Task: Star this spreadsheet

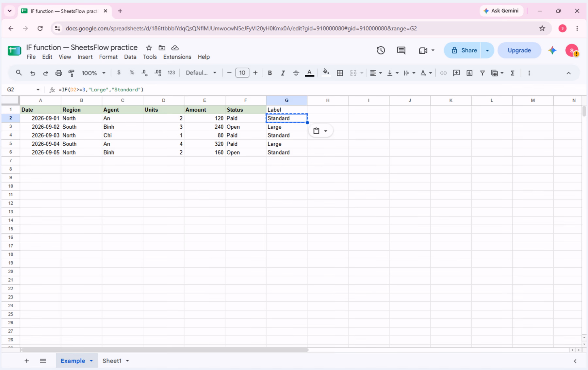Action: coord(149,48)
